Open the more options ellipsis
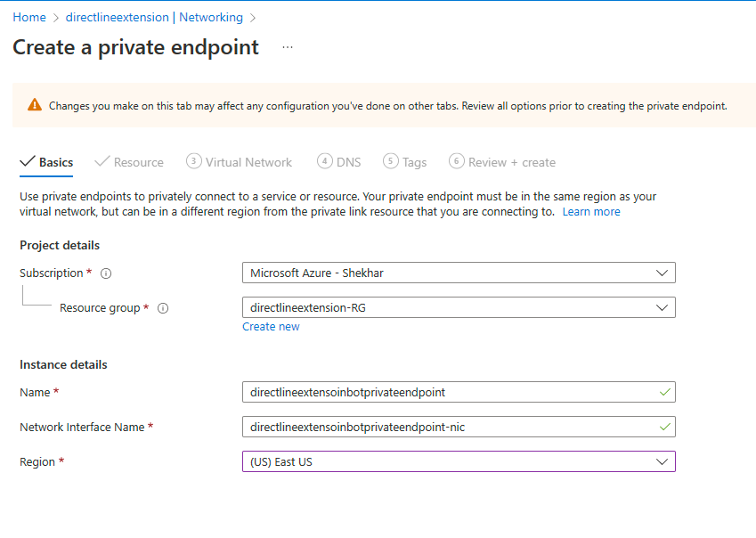Screen dimensions: 756x538 (x=287, y=47)
